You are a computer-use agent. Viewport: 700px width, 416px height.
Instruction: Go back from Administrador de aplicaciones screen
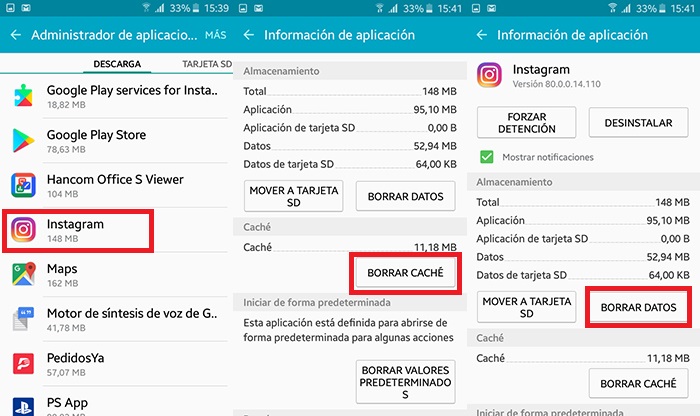tap(16, 35)
